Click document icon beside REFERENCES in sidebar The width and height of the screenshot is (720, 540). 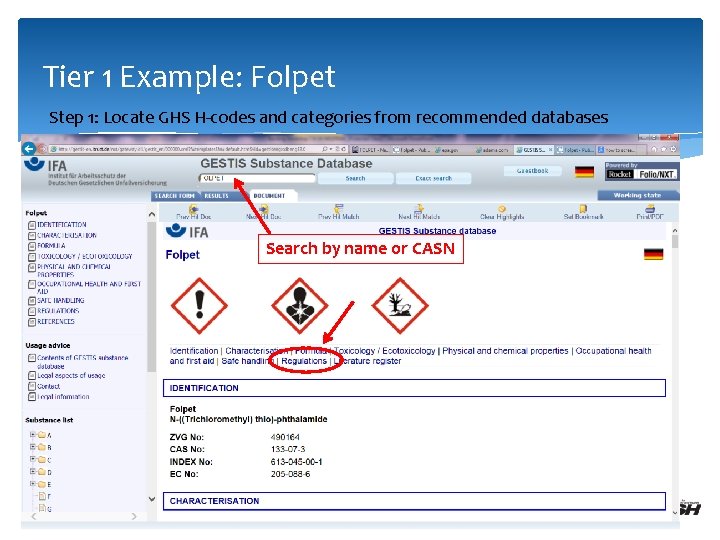(x=32, y=322)
